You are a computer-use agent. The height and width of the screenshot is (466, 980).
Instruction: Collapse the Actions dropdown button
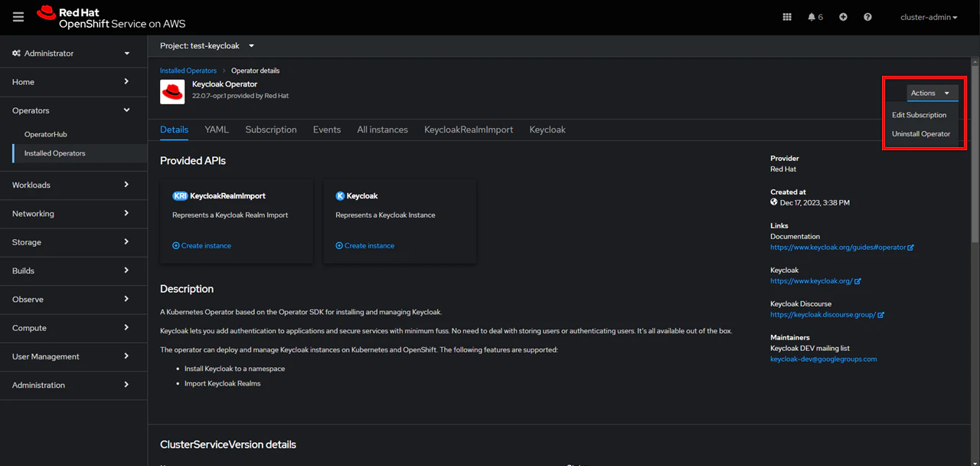coord(933,93)
